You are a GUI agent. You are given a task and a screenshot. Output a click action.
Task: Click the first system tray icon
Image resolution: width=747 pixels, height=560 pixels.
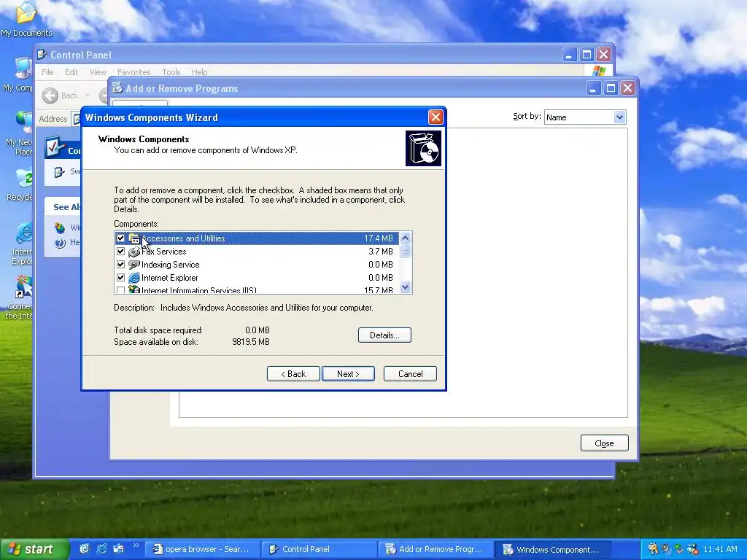click(x=653, y=549)
